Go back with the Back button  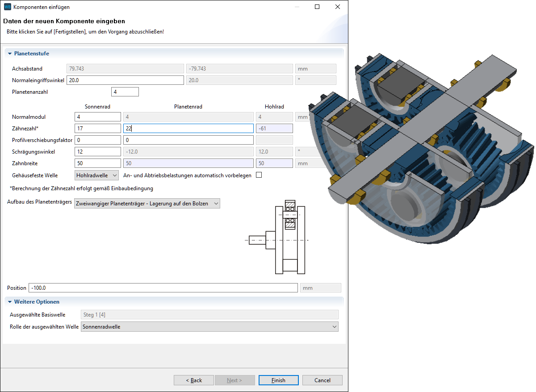[x=194, y=380]
